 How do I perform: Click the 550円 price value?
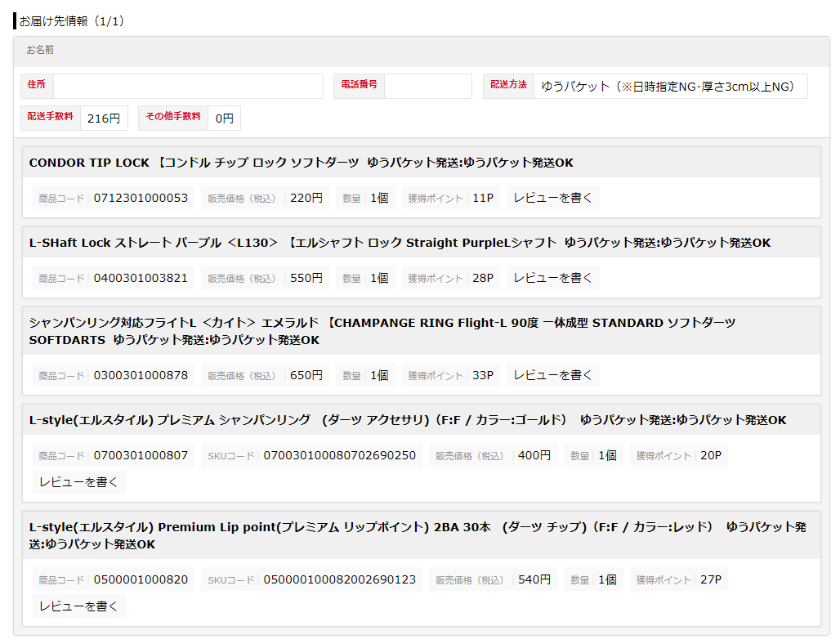click(x=306, y=278)
